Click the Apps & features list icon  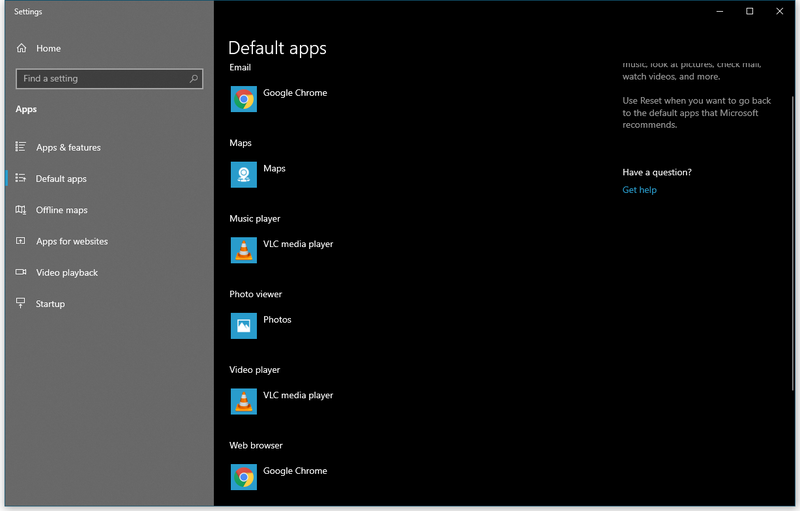click(20, 147)
